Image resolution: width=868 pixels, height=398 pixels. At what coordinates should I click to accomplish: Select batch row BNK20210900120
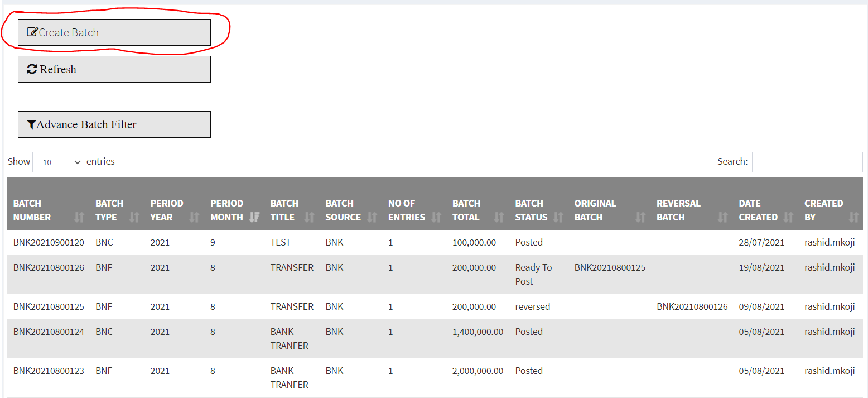pyautogui.click(x=49, y=242)
